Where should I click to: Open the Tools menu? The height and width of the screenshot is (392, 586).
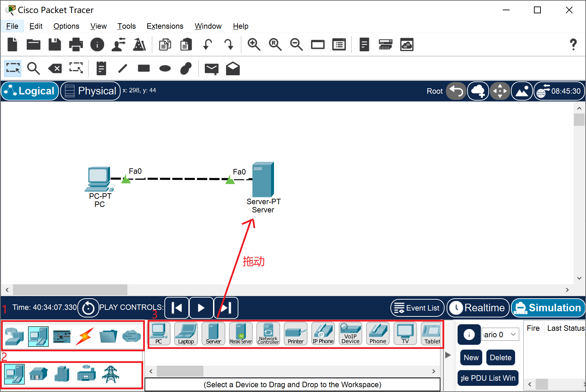click(126, 26)
